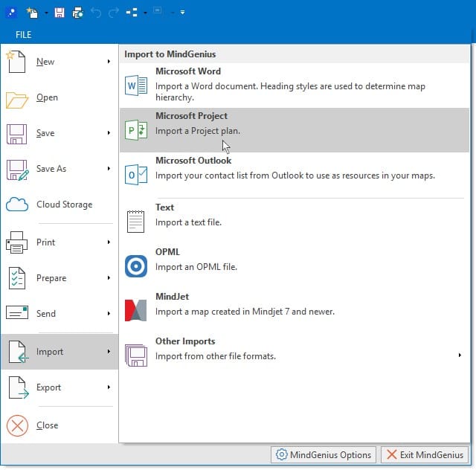Click the Export document icon

[x=18, y=387]
